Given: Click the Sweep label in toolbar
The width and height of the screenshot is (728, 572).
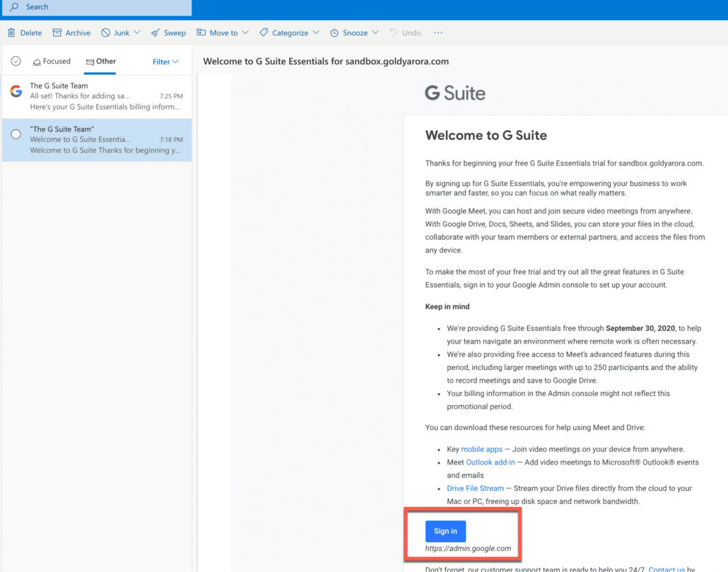Looking at the screenshot, I should click(175, 33).
